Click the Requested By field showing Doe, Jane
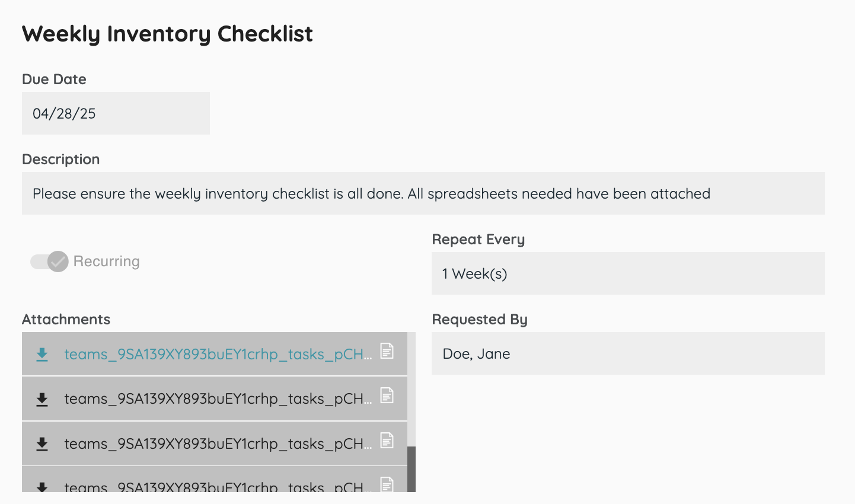 click(628, 353)
